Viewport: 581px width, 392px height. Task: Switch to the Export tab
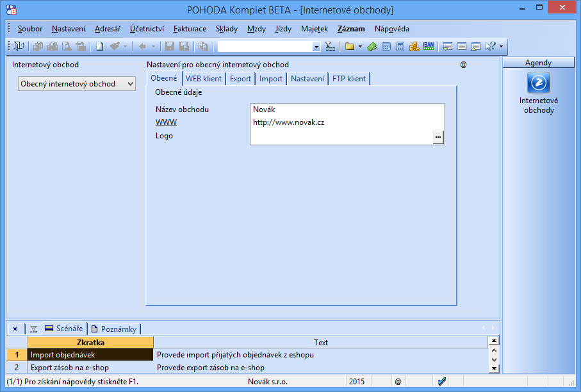pos(240,79)
